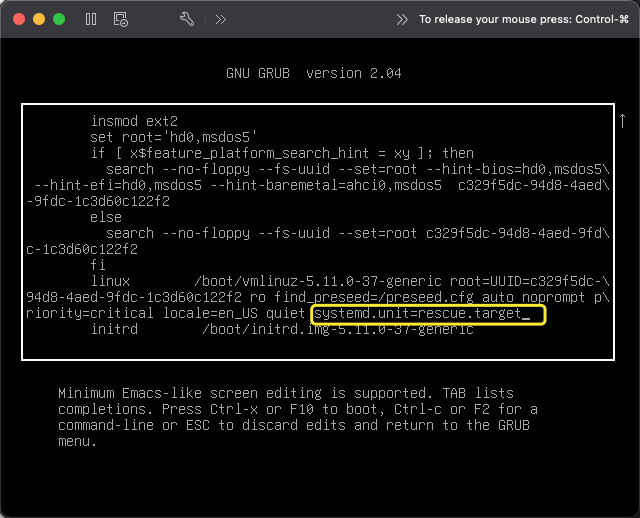640x518 pixels.
Task: Click '/boot/initrd.img-5.11.0-37-generic' path
Action: (x=338, y=329)
